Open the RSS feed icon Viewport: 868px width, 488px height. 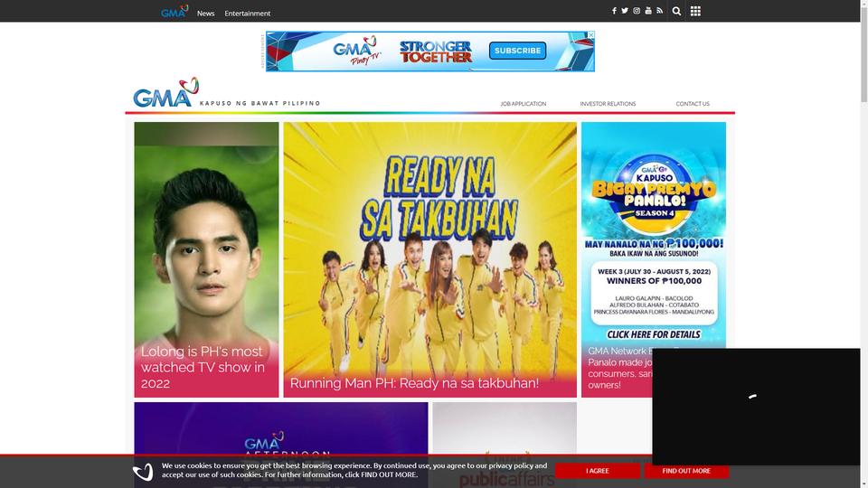(x=659, y=11)
